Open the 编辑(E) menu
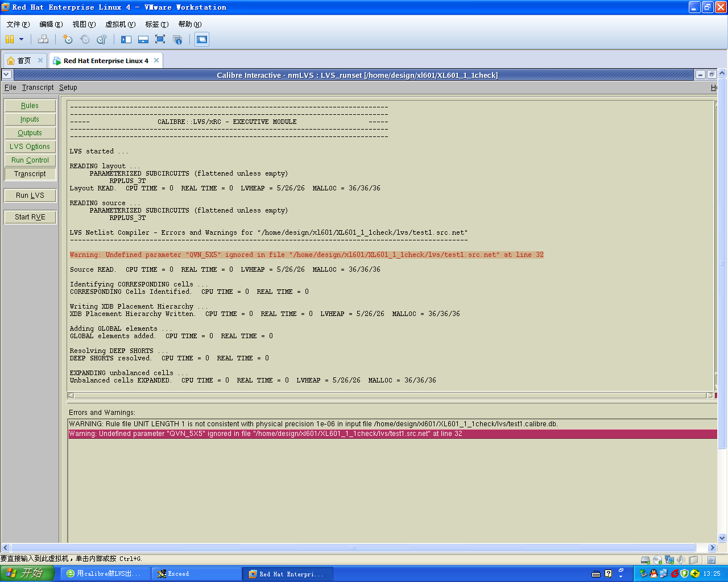728x582 pixels. [x=51, y=24]
